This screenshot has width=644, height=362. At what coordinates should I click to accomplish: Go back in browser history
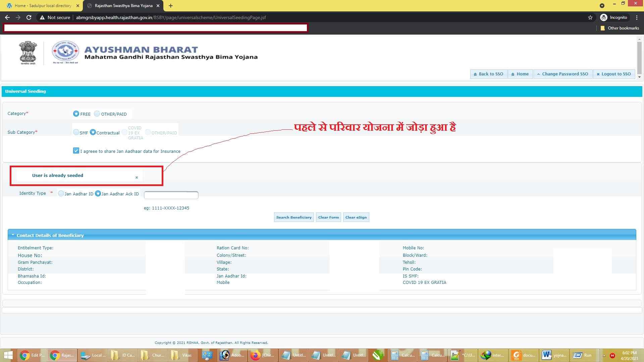pos(7,17)
